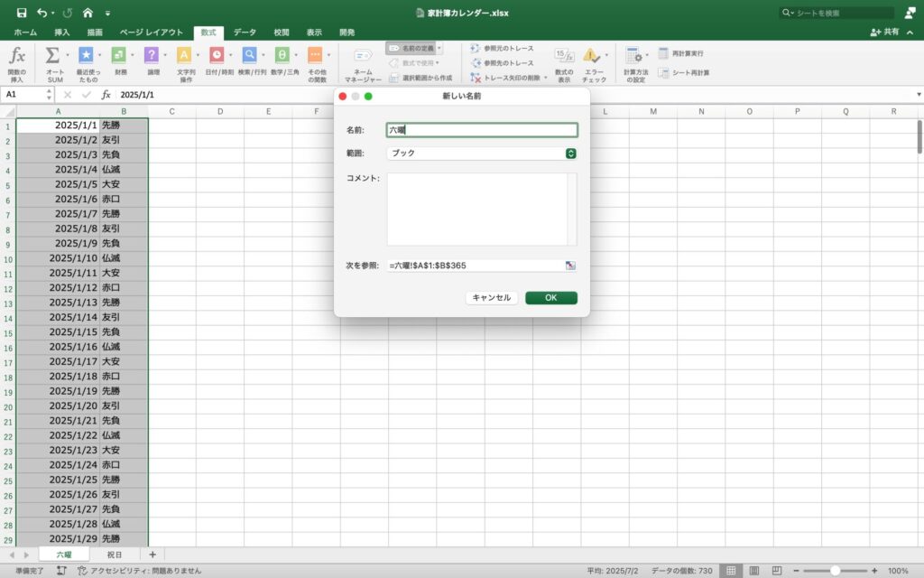The image size is (924, 578).
Task: Click Create from Selection (選択範囲から作成)
Action: pyautogui.click(x=420, y=78)
